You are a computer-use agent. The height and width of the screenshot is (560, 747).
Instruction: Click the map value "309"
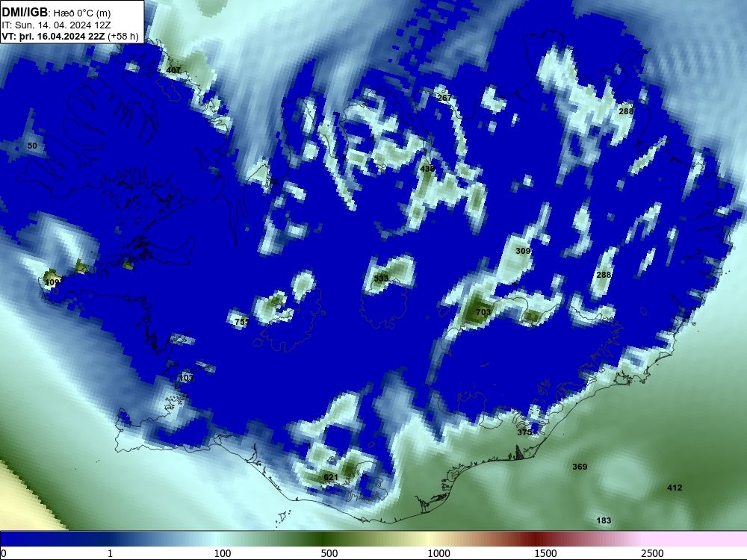523,250
